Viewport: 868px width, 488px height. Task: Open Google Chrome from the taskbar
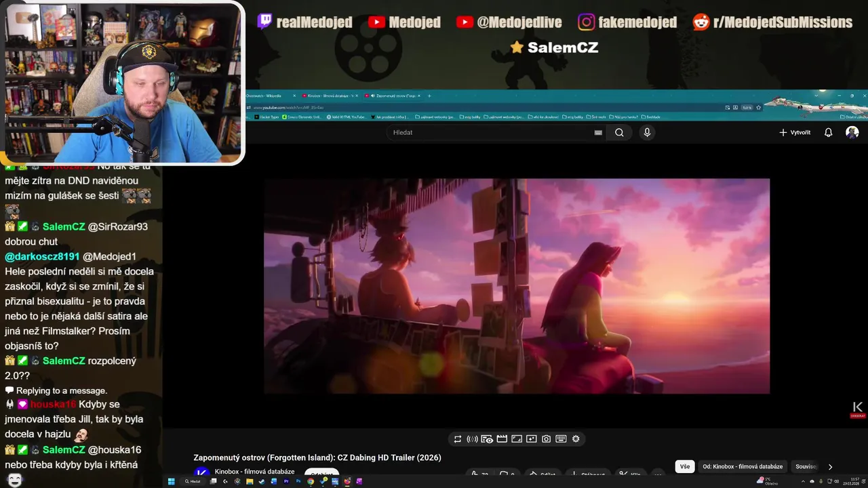coord(311,481)
